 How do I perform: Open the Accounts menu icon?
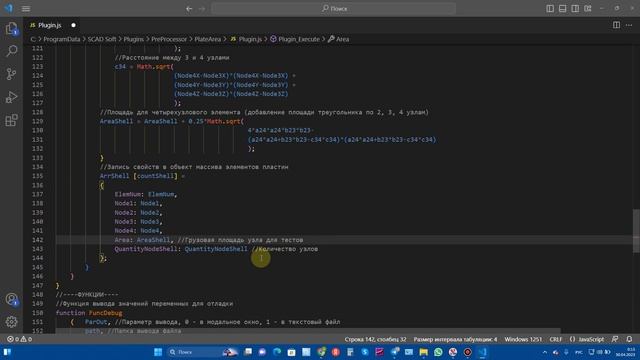click(11, 299)
